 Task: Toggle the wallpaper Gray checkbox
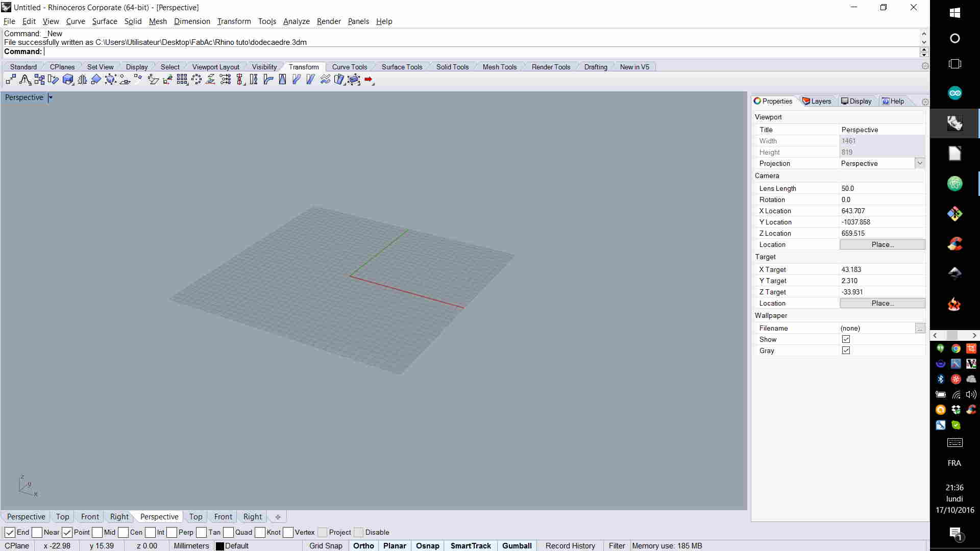(846, 350)
